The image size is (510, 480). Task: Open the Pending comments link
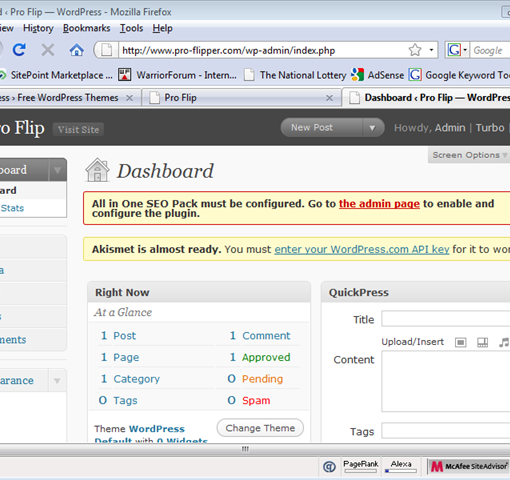[x=262, y=379]
